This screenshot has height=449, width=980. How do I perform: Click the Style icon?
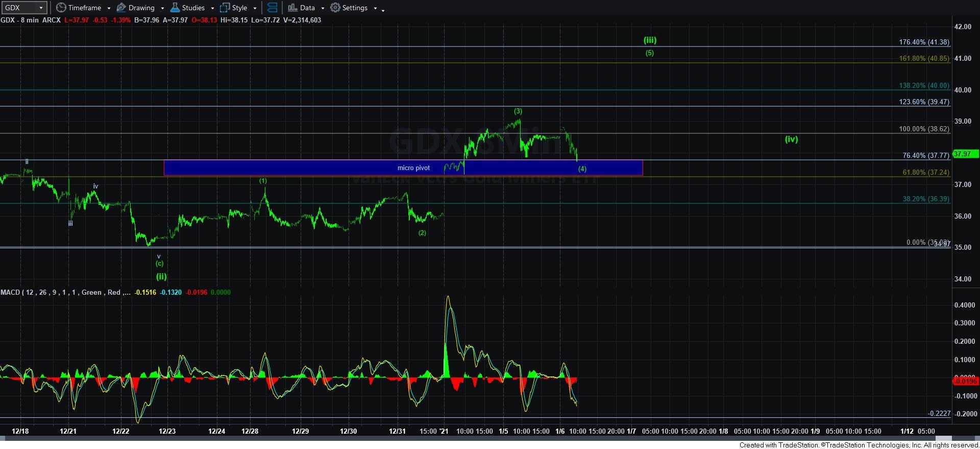click(x=225, y=8)
